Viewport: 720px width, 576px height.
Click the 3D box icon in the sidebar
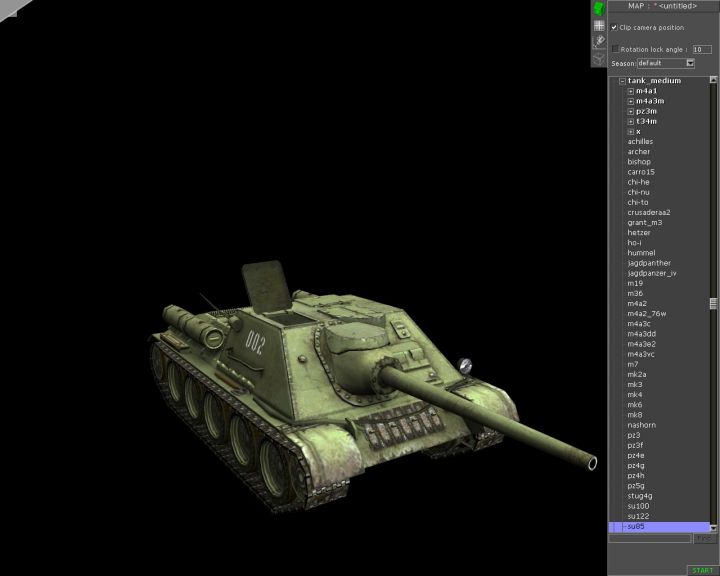(599, 58)
